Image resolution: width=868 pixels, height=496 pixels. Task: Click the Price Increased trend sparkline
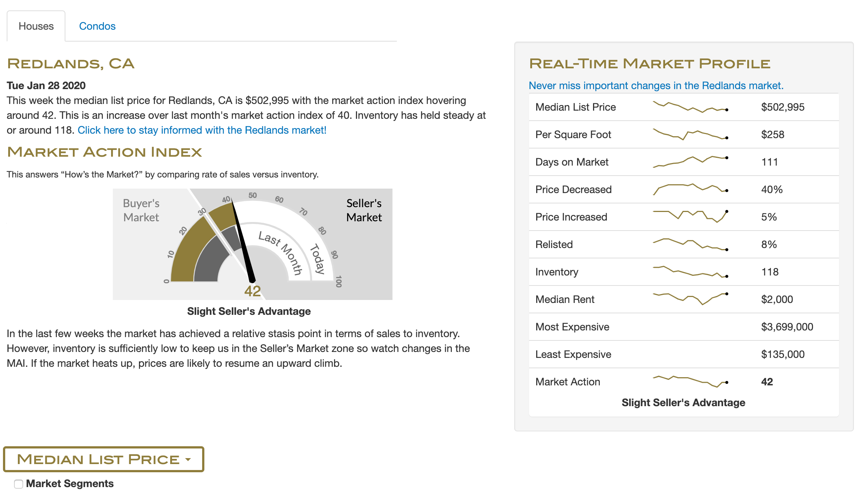tap(690, 217)
